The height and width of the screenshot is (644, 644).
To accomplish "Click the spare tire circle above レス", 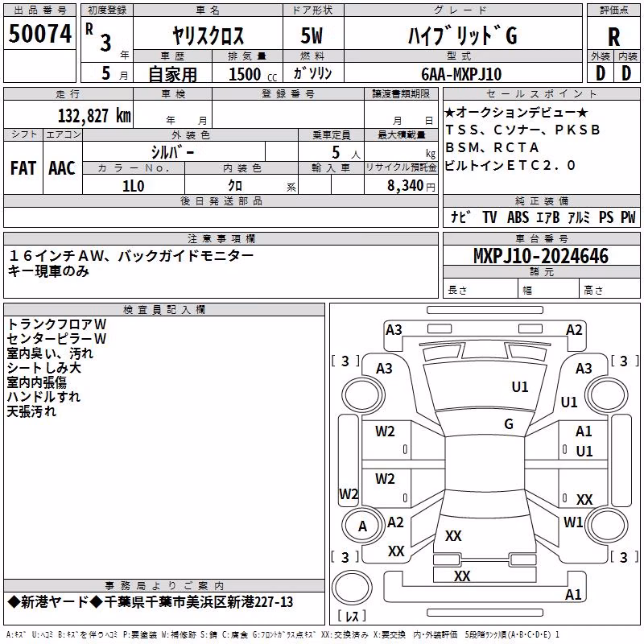I will [x=352, y=588].
